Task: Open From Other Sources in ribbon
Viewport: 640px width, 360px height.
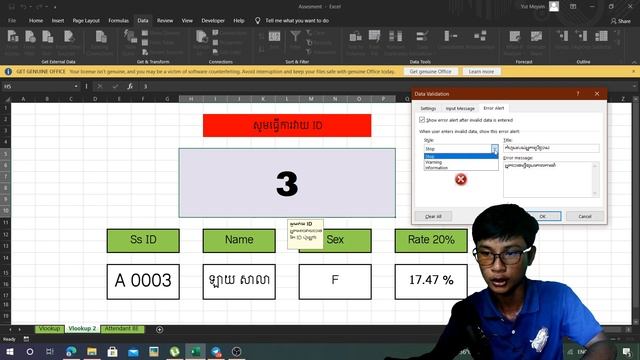Action: [69, 37]
